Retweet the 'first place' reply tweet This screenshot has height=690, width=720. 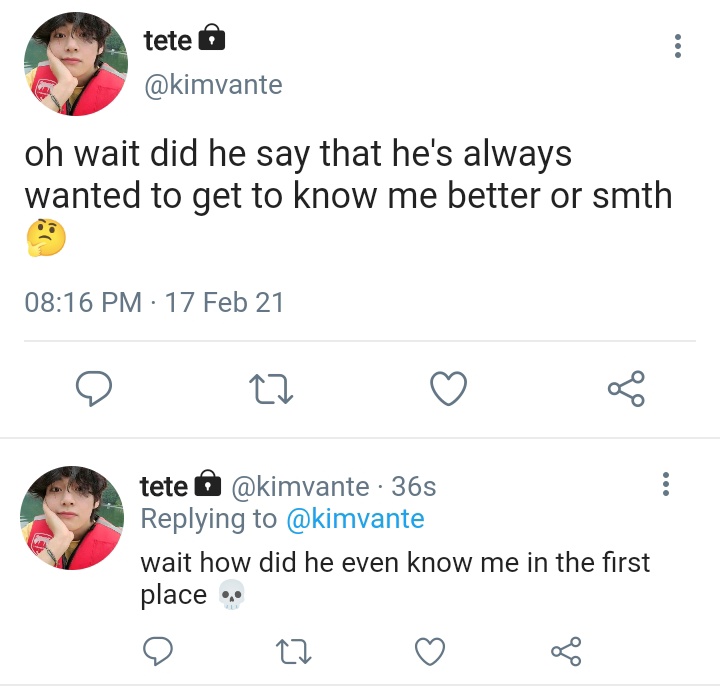(293, 652)
